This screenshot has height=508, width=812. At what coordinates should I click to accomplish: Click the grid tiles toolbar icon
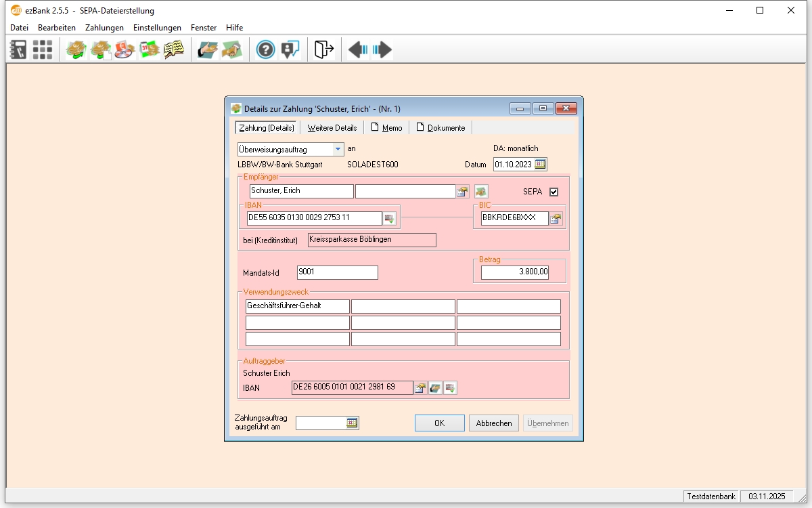(43, 49)
